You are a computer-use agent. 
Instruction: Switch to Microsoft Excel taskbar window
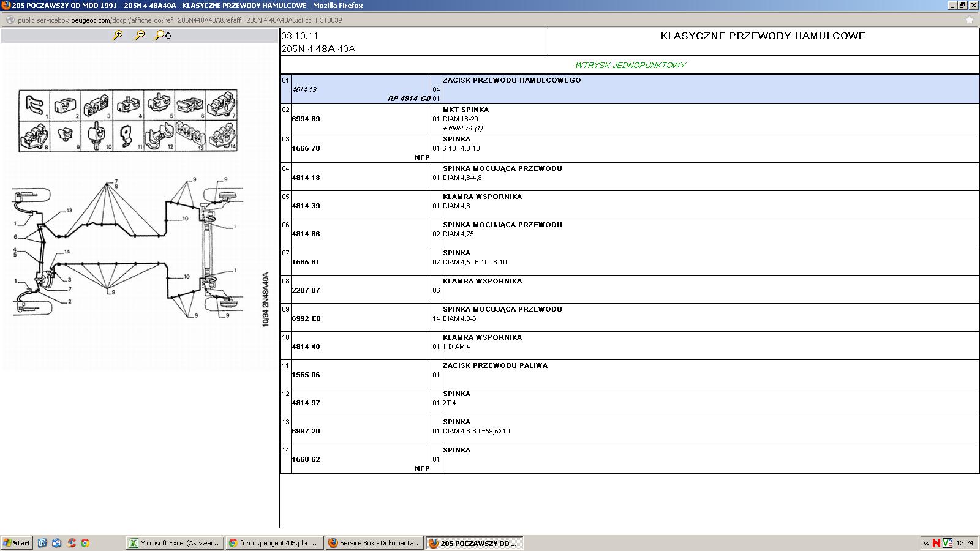pyautogui.click(x=175, y=543)
